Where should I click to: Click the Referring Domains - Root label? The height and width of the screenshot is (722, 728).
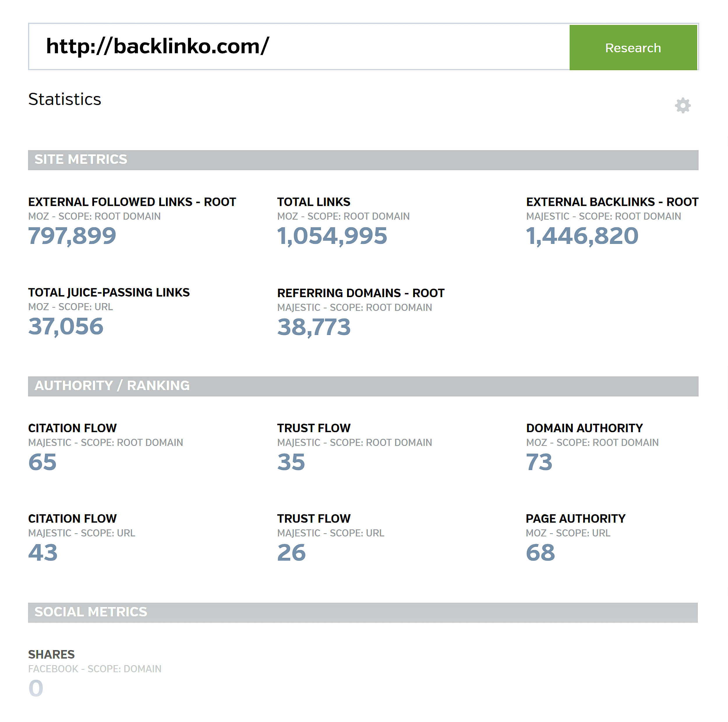[361, 293]
